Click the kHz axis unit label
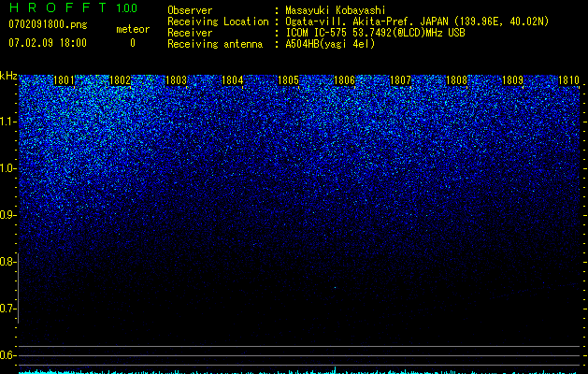Viewport: 588px width, 374px height. pyautogui.click(x=8, y=76)
